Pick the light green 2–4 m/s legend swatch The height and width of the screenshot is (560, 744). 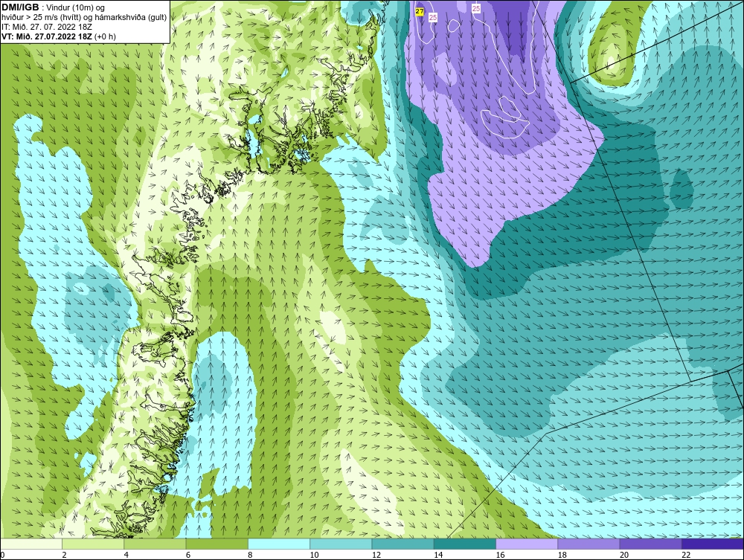pyautogui.click(x=93, y=544)
